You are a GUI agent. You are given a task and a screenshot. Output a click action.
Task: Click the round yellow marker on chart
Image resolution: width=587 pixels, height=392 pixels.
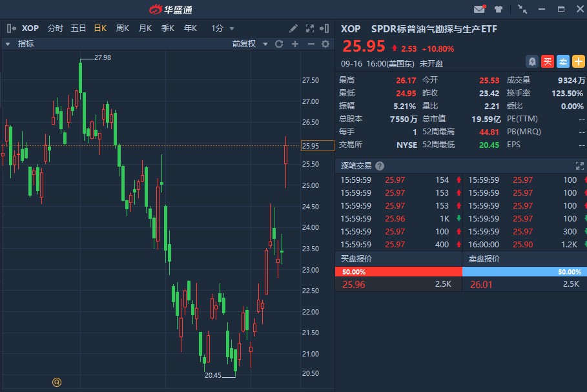(x=57, y=382)
